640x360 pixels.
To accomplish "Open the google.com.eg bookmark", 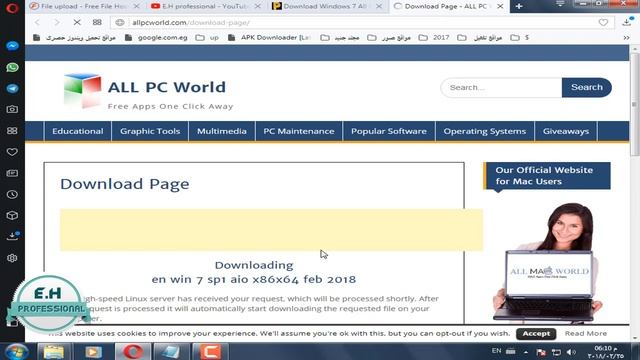I will 156,38.
